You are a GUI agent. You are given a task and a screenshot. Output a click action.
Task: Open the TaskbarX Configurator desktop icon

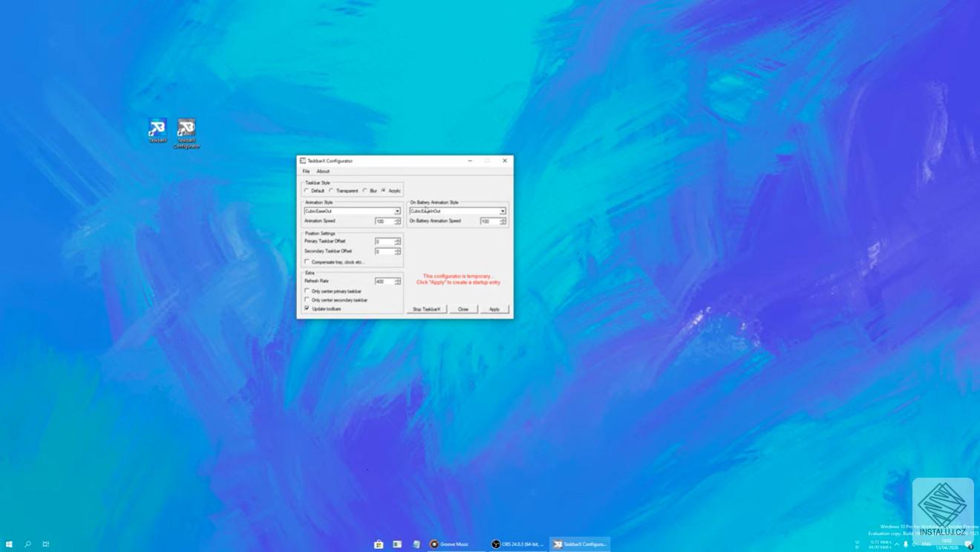(x=186, y=126)
